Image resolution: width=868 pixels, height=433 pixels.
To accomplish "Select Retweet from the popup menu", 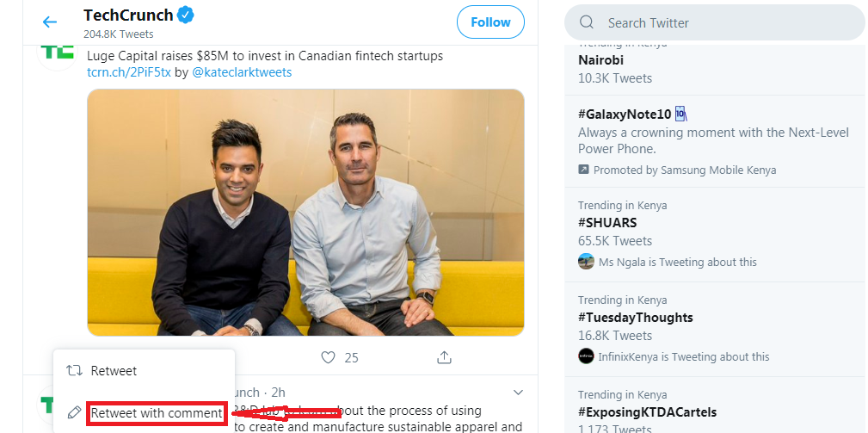I will click(x=114, y=371).
